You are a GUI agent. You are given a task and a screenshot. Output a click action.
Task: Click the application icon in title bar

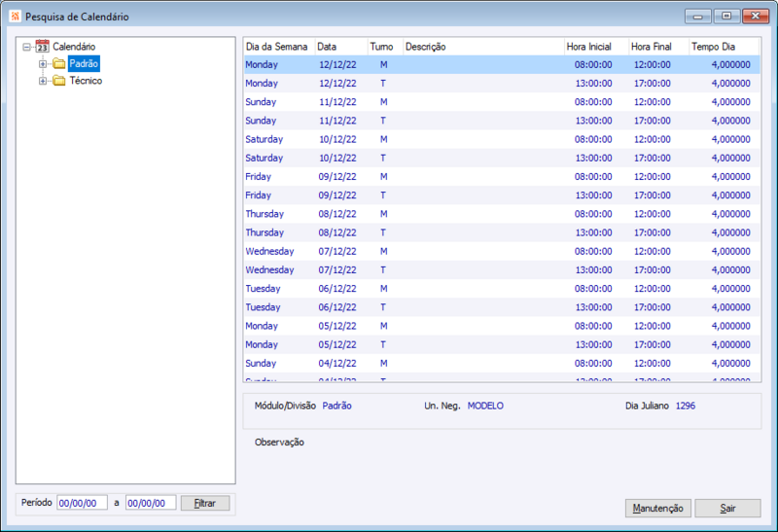15,17
